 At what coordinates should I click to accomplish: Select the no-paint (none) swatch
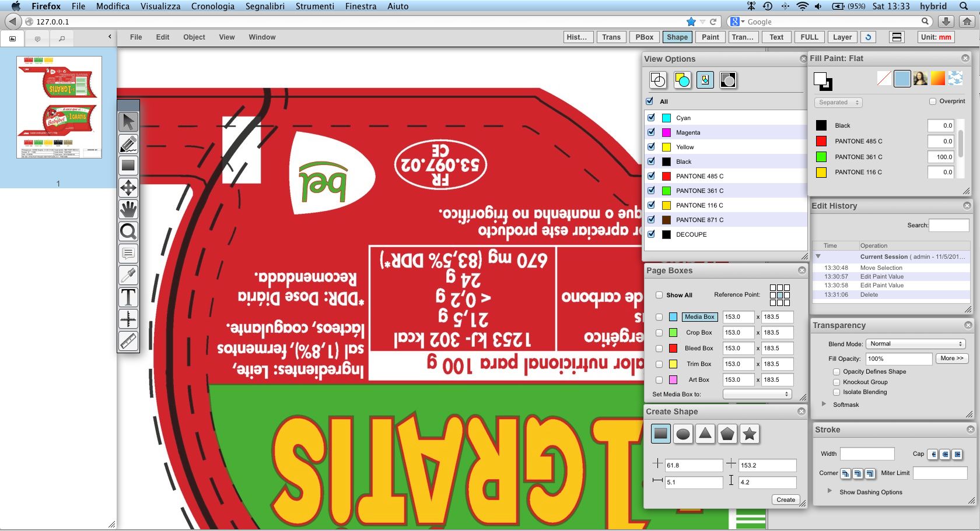[884, 78]
